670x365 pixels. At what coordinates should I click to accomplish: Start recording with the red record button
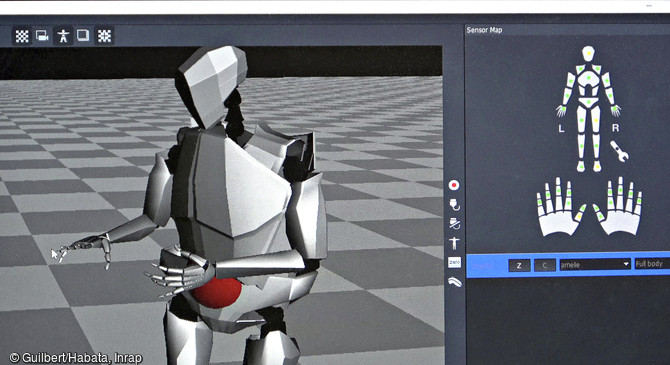tap(454, 185)
